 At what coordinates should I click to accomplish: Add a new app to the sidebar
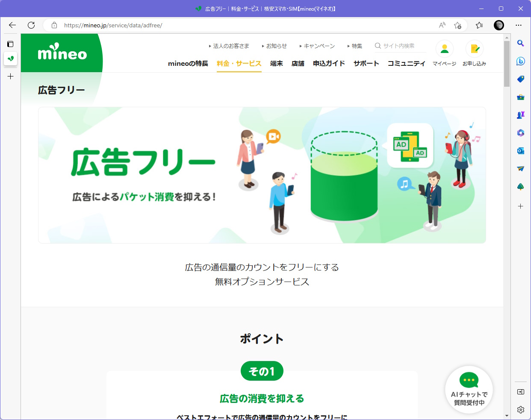tap(521, 206)
